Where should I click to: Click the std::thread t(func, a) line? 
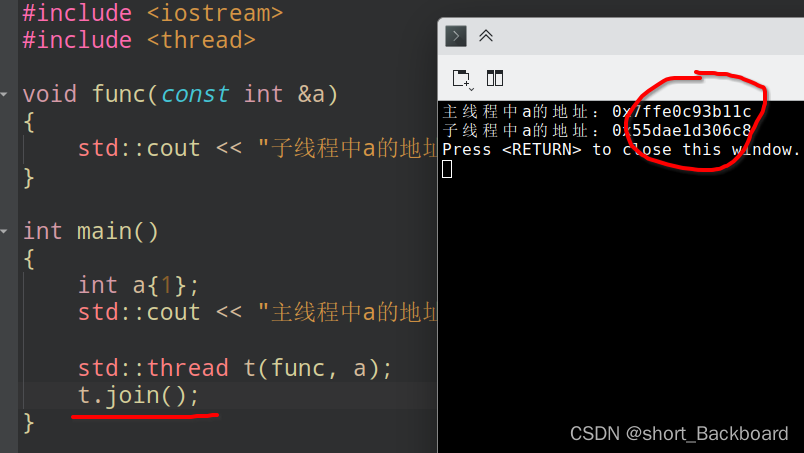235,368
